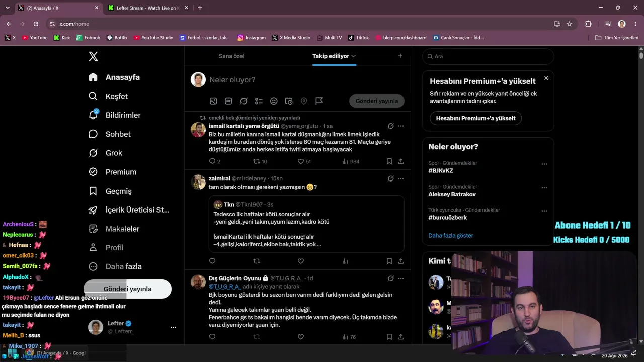Image resolution: width=644 pixels, height=362 pixels.
Task: Click the Grok icon in the composer toolbar
Action: (x=244, y=101)
